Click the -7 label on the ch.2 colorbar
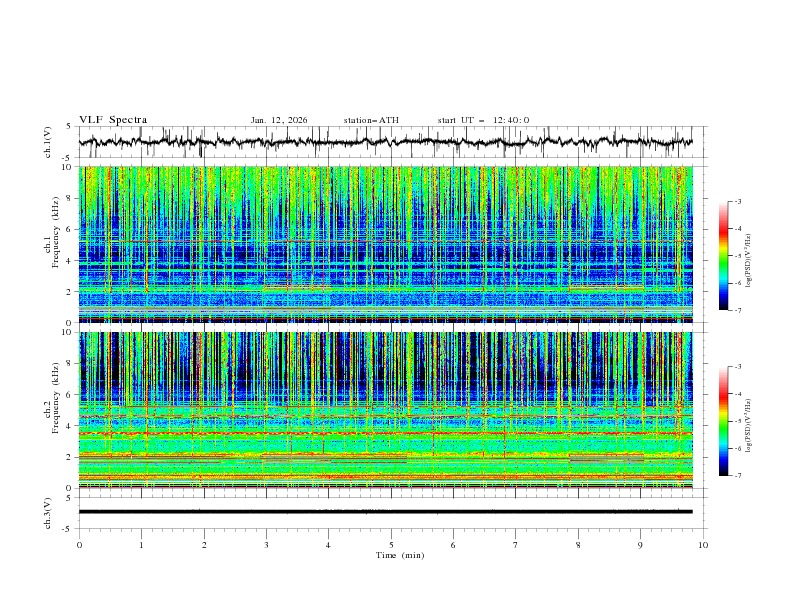792x612 pixels. pos(737,476)
